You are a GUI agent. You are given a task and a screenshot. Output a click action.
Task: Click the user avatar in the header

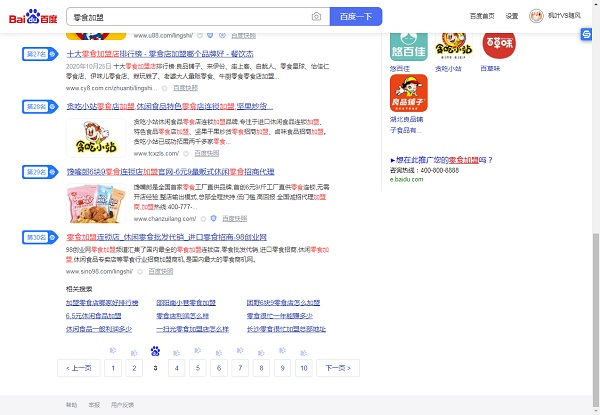coord(536,16)
